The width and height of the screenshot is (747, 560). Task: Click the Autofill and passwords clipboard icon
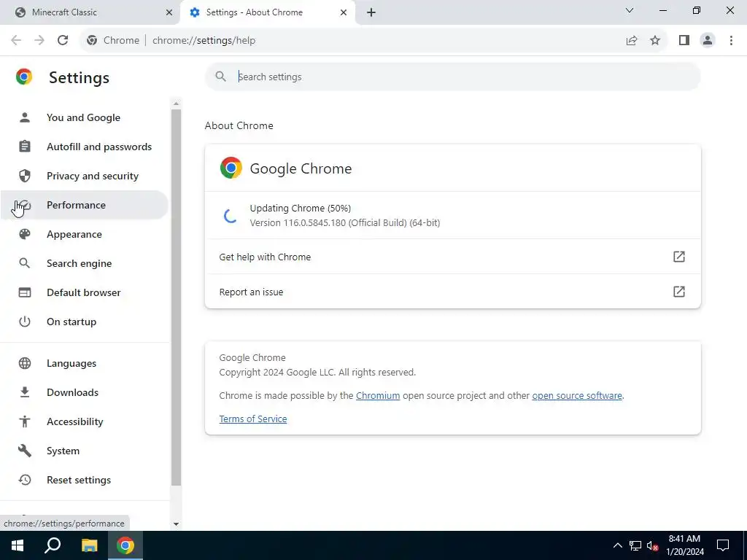pyautogui.click(x=24, y=146)
